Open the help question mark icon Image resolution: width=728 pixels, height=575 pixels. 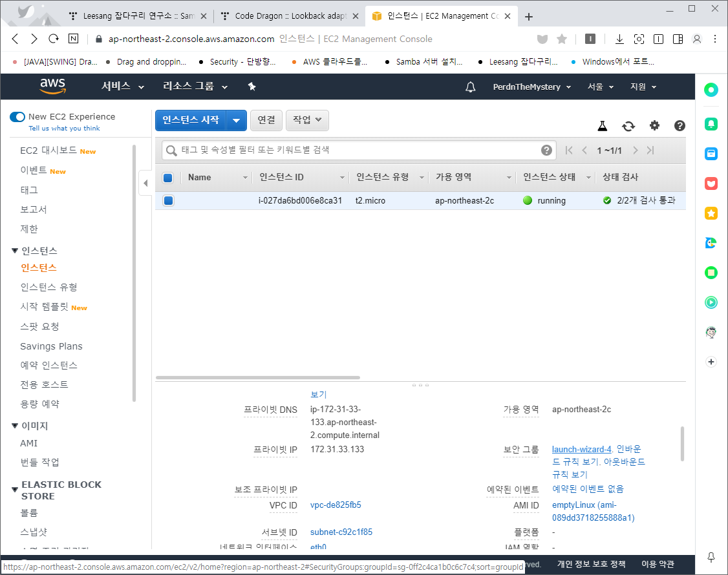(680, 125)
